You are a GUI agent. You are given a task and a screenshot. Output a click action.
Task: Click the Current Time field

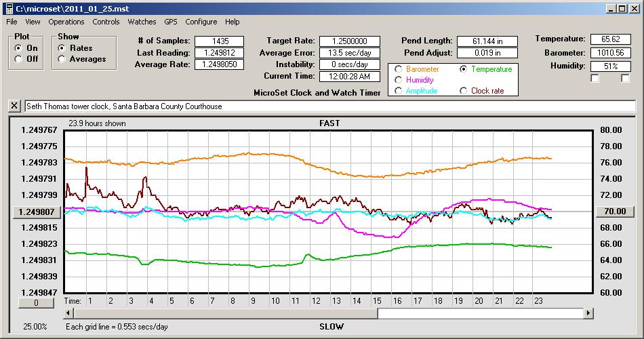(350, 76)
